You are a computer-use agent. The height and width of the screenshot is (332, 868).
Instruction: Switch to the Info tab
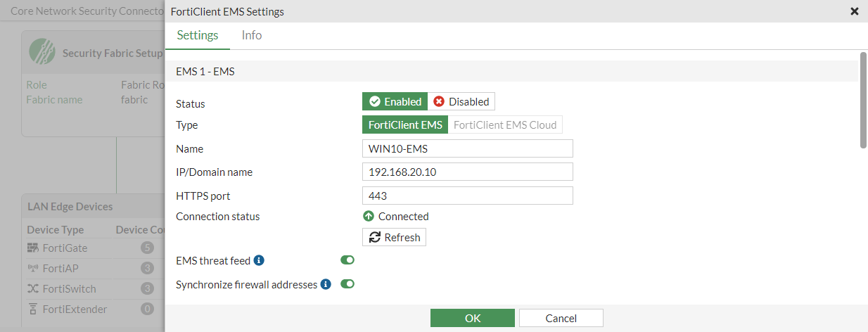click(x=251, y=35)
